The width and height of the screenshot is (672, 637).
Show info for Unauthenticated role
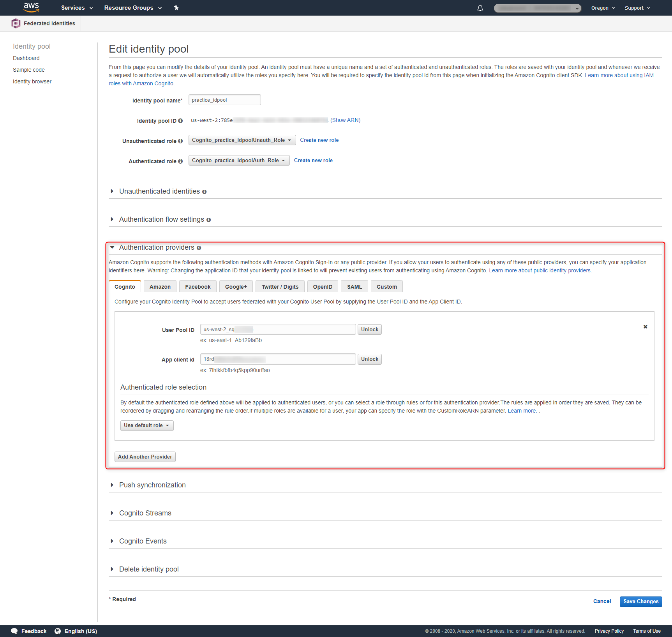(180, 141)
